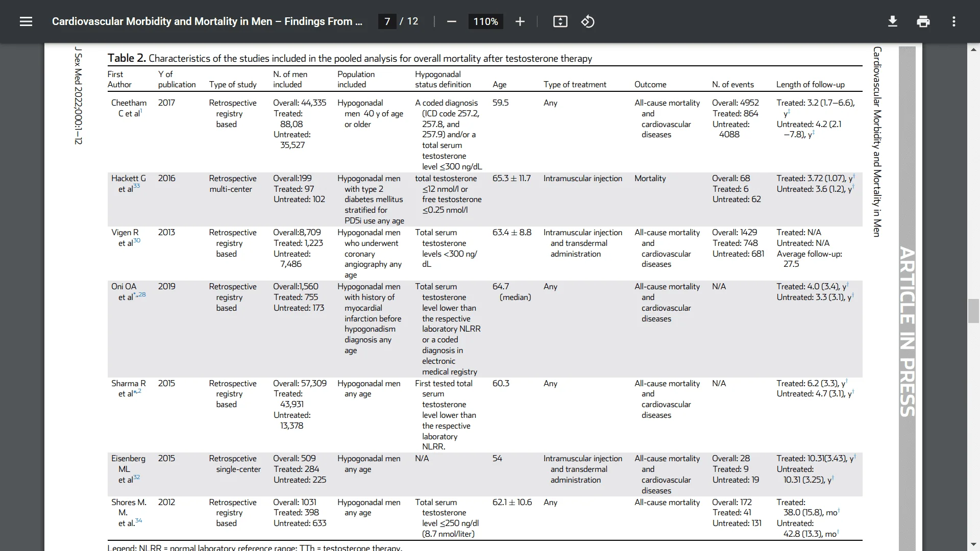980x551 pixels.
Task: Open reference 1 after Cheetham C et al
Action: (x=141, y=111)
